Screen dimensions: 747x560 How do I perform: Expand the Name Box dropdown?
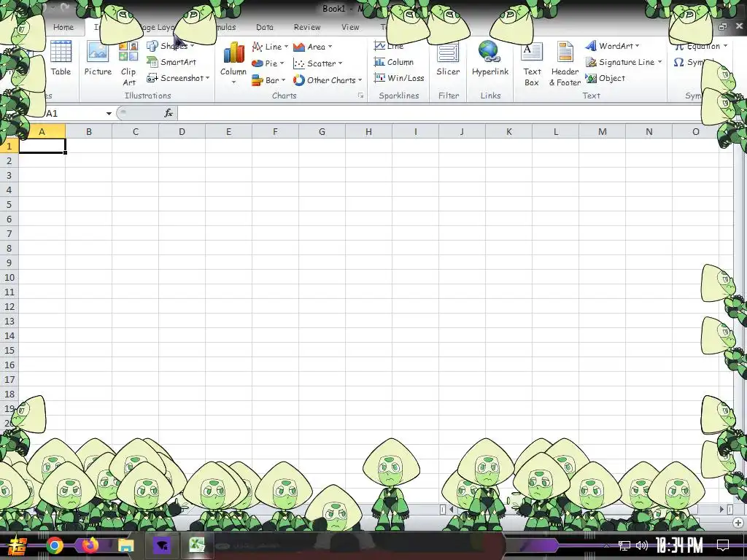[109, 113]
